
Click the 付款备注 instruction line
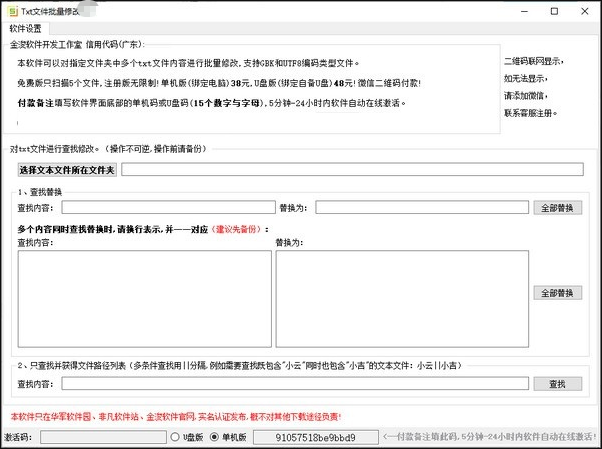pyautogui.click(x=212, y=103)
